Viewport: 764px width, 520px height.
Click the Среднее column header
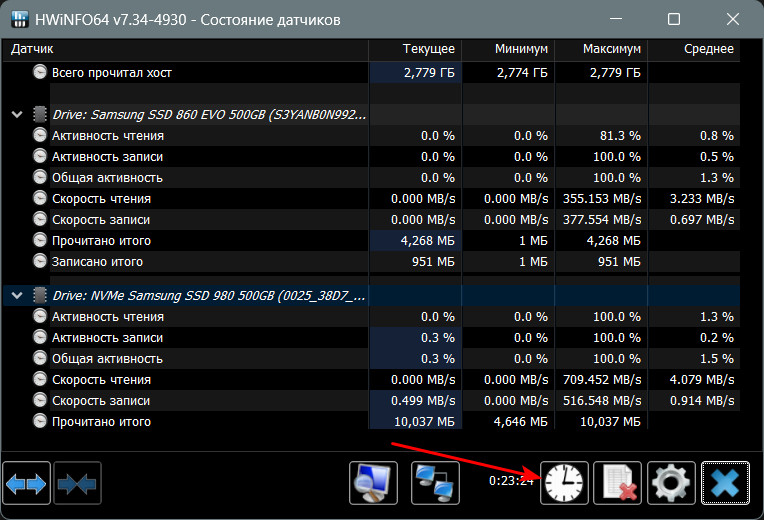click(694, 49)
